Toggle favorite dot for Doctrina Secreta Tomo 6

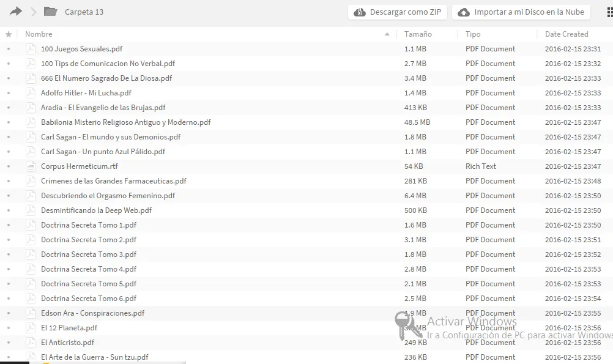(9, 299)
